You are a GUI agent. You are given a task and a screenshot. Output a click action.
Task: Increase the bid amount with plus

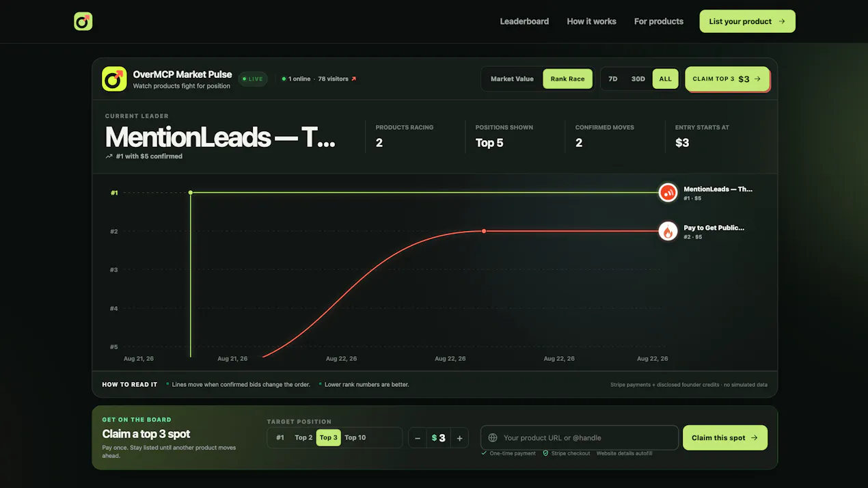click(x=460, y=438)
